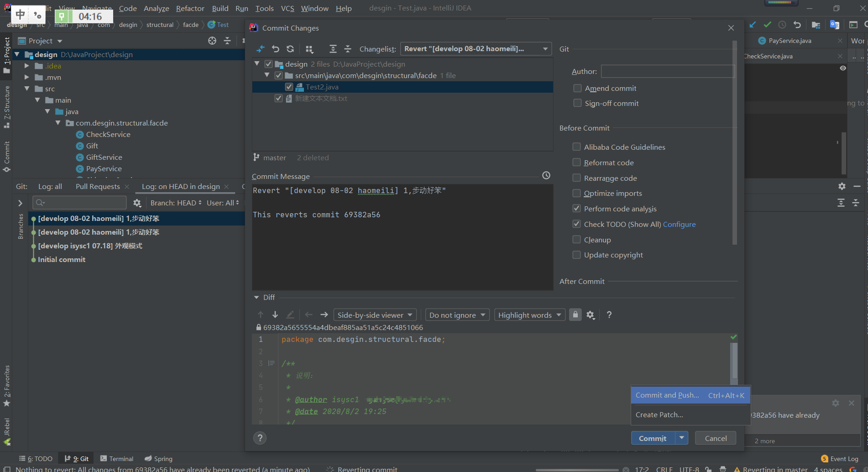The width and height of the screenshot is (868, 472).
Task: Enable Amend commit checkbox
Action: pos(578,88)
